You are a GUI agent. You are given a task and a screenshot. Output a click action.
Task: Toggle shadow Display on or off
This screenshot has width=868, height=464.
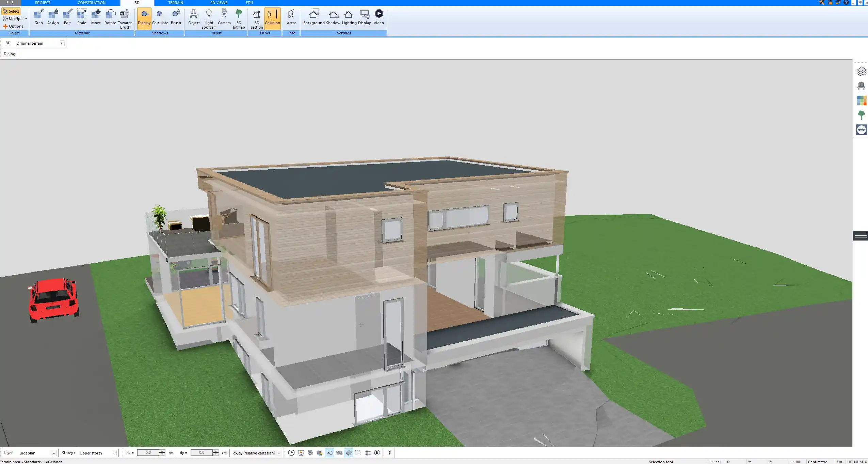click(x=144, y=18)
